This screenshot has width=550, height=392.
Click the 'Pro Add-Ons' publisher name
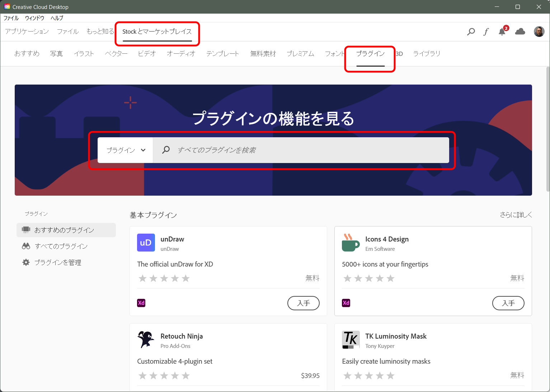click(x=175, y=346)
